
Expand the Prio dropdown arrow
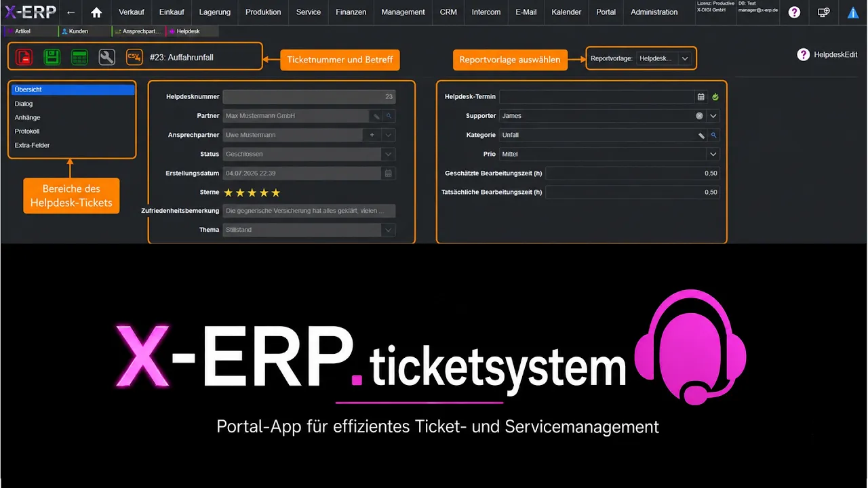(713, 154)
